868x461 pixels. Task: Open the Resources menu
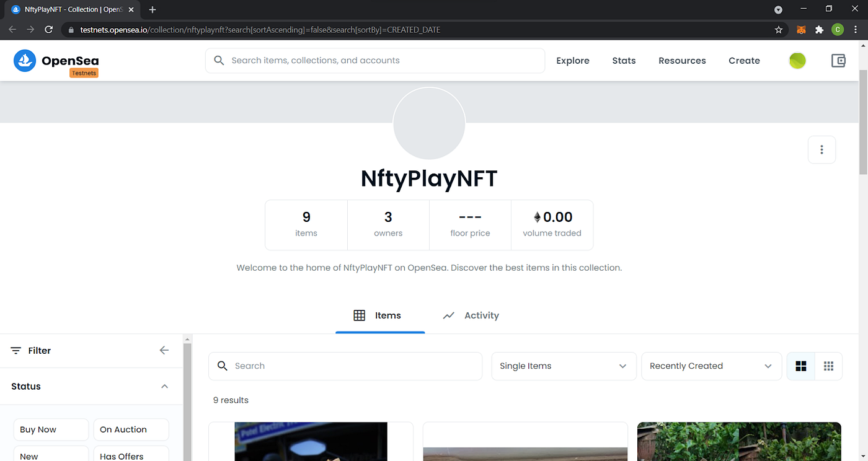(x=682, y=61)
